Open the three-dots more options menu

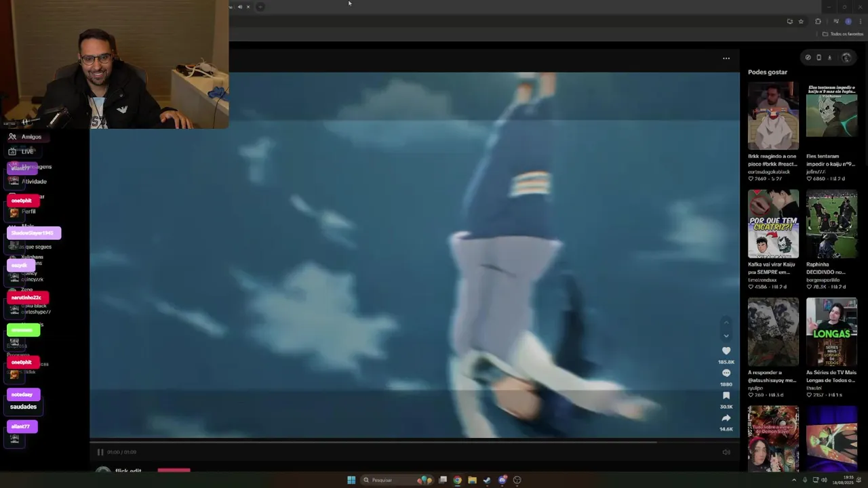point(726,58)
